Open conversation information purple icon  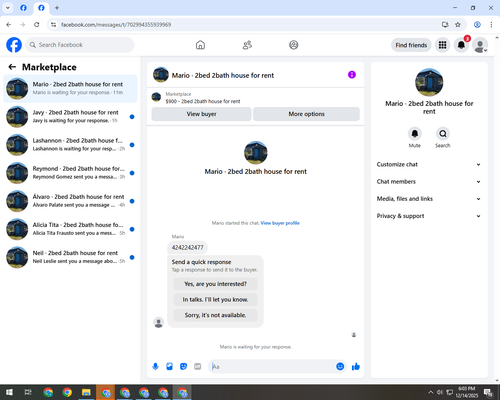(x=352, y=75)
